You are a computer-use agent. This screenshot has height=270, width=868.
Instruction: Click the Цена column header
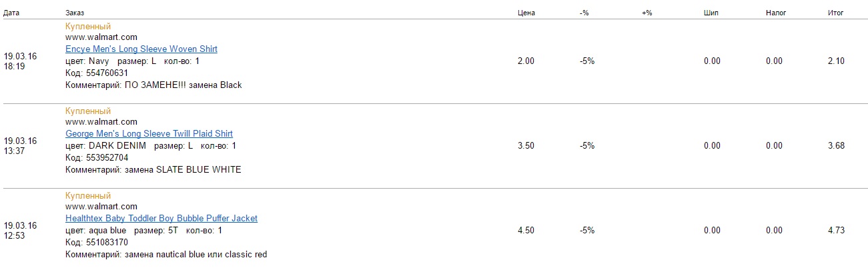pos(526,13)
